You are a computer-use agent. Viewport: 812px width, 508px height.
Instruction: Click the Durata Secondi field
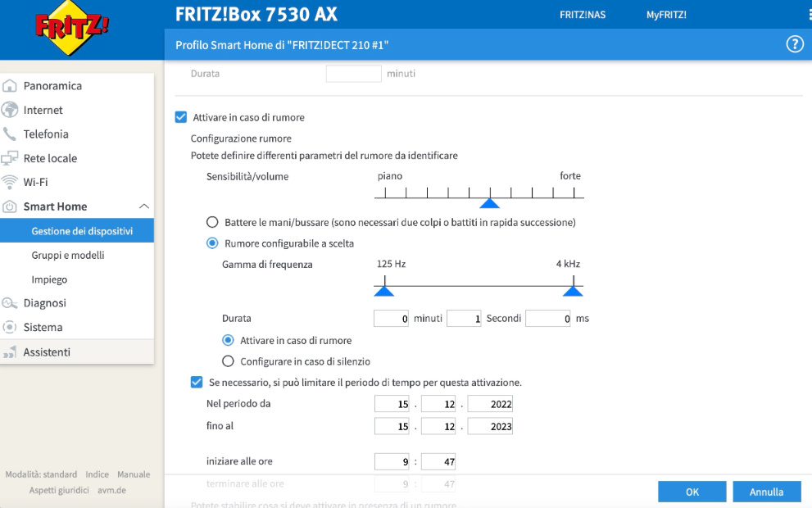tap(464, 319)
